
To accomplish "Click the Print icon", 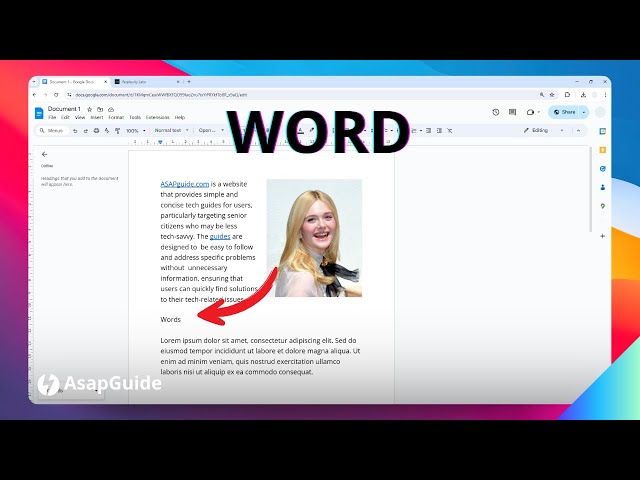I will point(96,131).
